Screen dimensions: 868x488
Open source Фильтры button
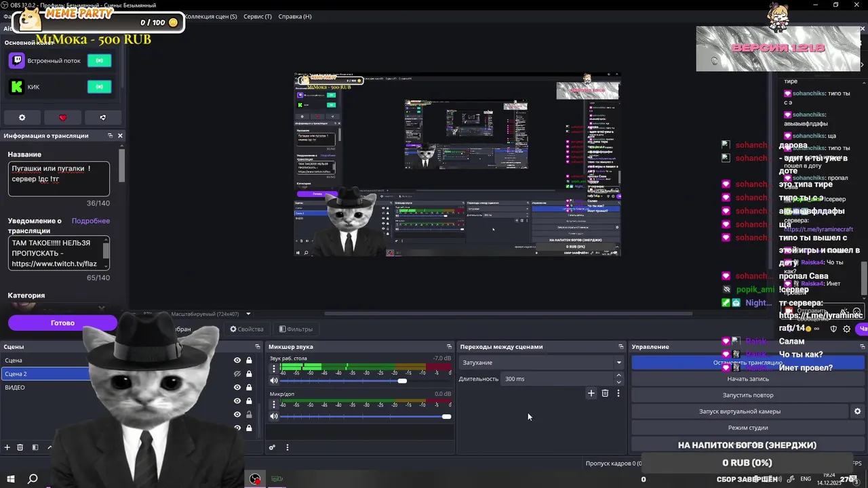[x=296, y=329]
